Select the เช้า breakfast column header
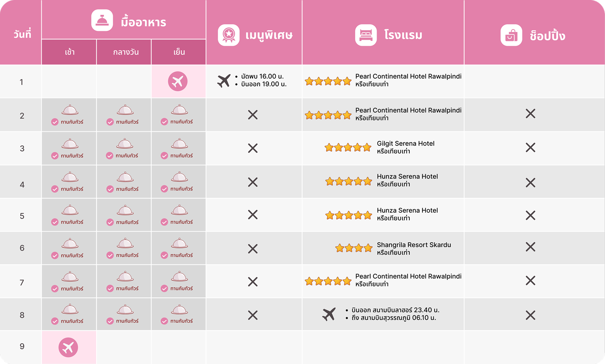Viewport: 605px width, 364px height. (x=70, y=52)
